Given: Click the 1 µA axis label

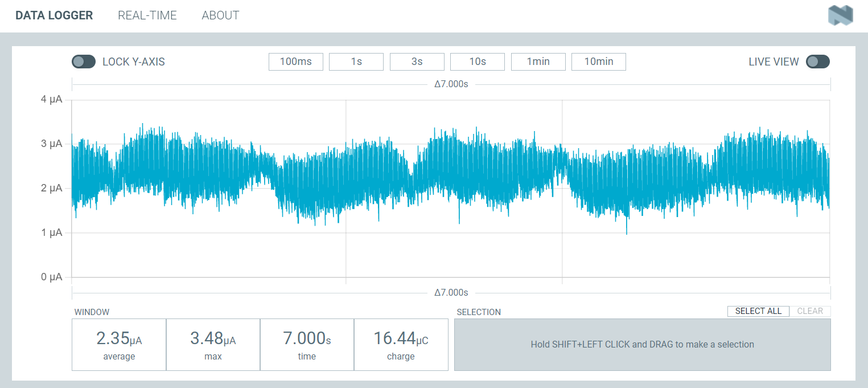Looking at the screenshot, I should (51, 232).
